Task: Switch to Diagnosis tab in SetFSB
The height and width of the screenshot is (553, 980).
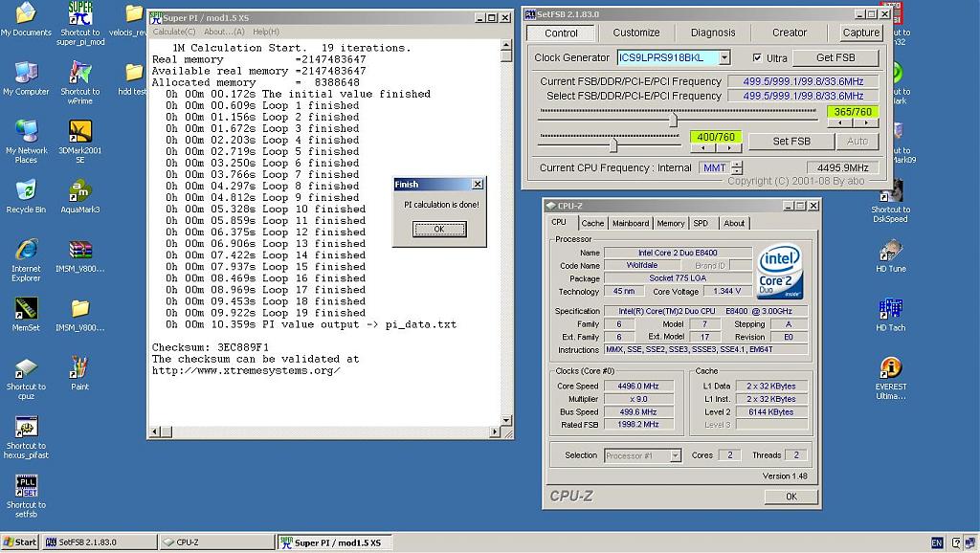Action: click(713, 33)
